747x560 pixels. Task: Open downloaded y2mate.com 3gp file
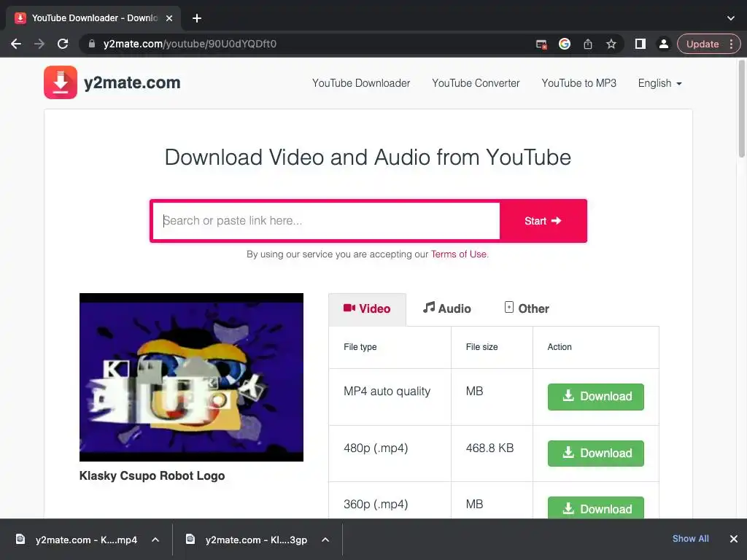[247, 540]
